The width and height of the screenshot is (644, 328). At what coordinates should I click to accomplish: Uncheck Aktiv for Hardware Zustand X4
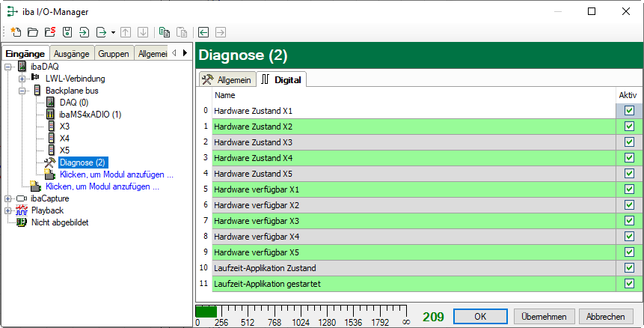629,157
